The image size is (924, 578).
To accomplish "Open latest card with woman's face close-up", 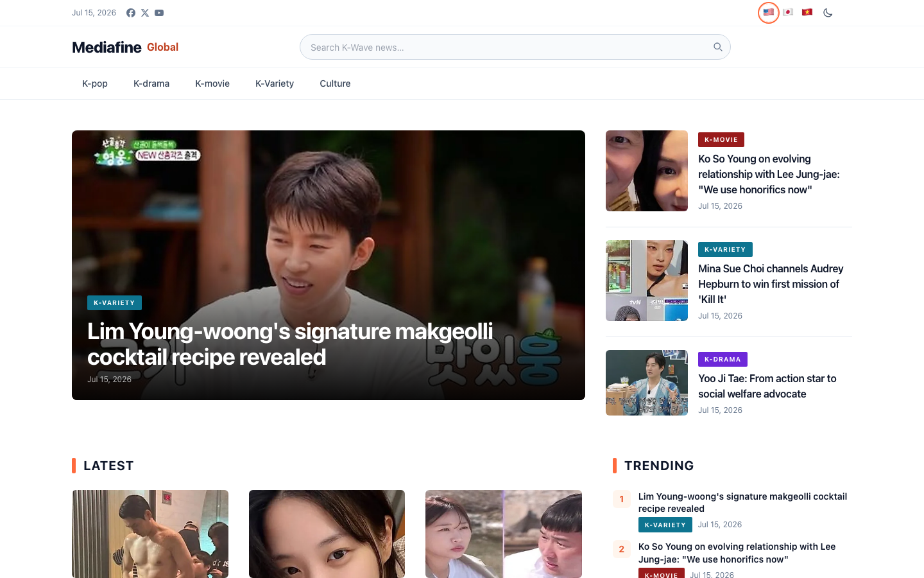I will (x=327, y=534).
